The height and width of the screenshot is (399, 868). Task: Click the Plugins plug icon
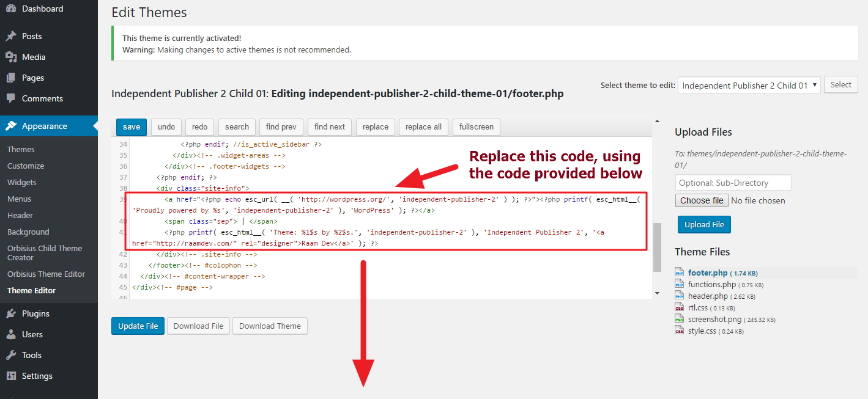tap(11, 314)
